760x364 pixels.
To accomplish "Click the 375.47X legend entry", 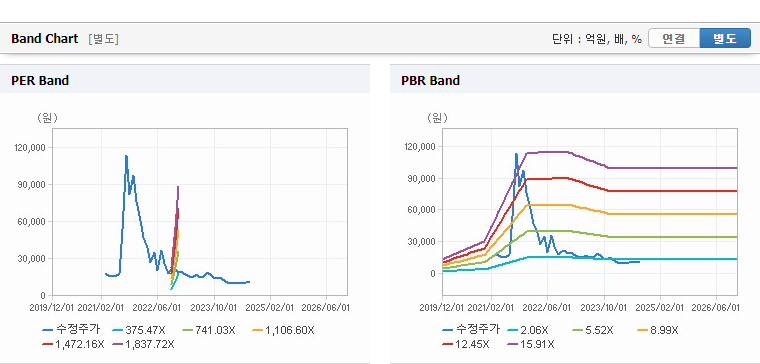I will tap(138, 331).
